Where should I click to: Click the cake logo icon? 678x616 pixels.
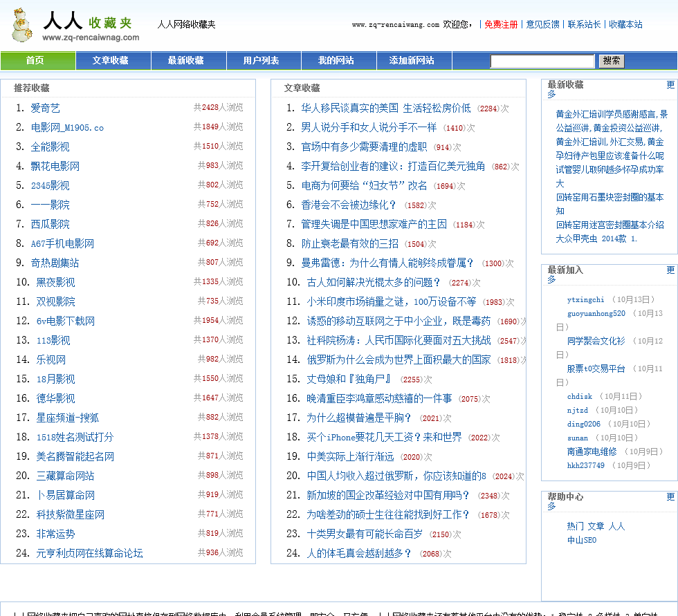[22, 26]
